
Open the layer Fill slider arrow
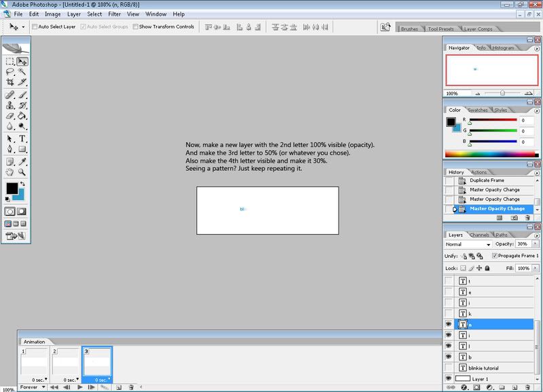pos(536,268)
